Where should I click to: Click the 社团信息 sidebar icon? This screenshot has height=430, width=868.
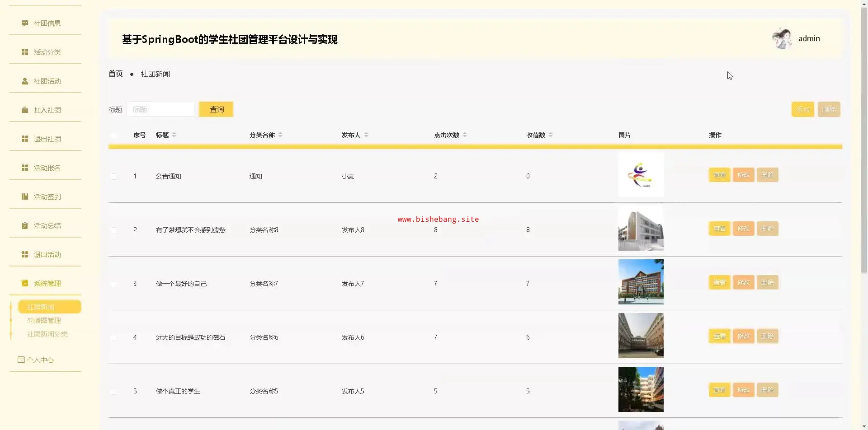pyautogui.click(x=25, y=23)
